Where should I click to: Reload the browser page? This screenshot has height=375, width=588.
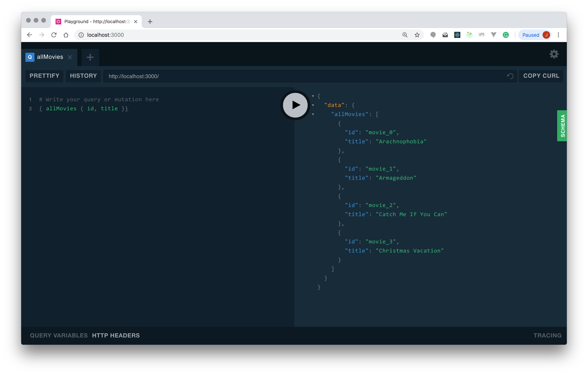point(54,35)
